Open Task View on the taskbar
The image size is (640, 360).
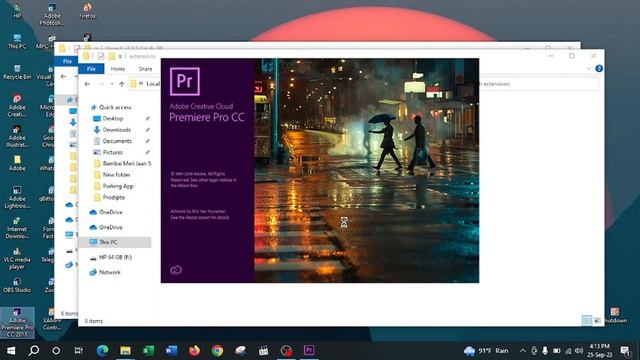[x=79, y=350]
